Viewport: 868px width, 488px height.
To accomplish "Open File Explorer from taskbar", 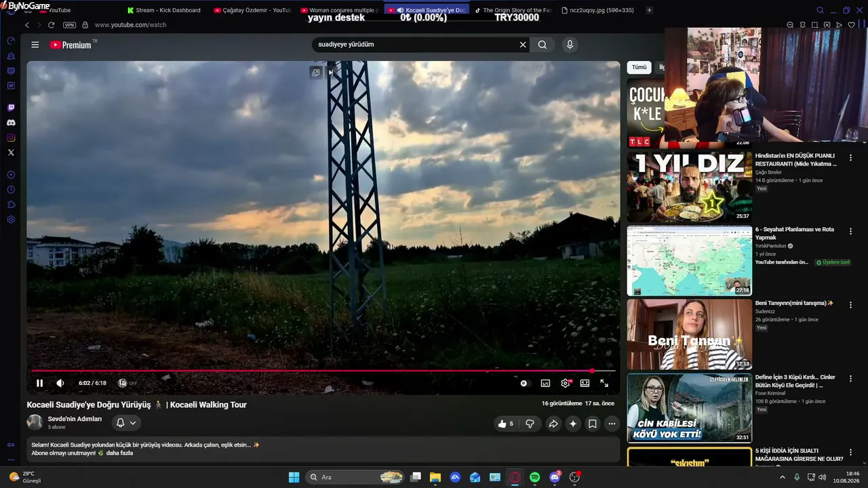I will click(435, 477).
